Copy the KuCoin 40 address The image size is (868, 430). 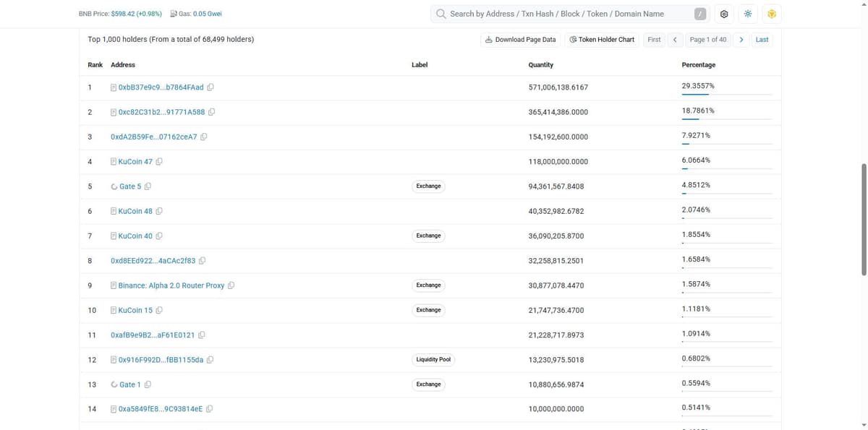[x=159, y=236]
